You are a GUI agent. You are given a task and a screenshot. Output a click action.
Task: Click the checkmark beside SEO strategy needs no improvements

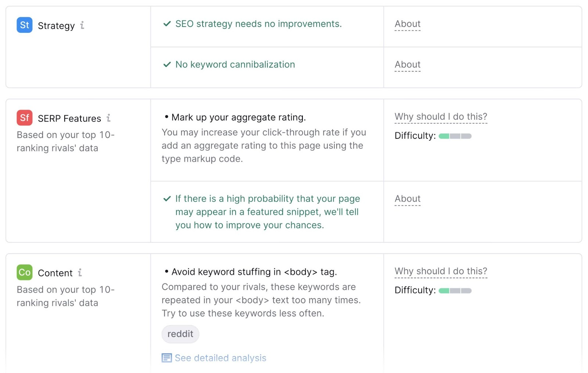(x=166, y=23)
